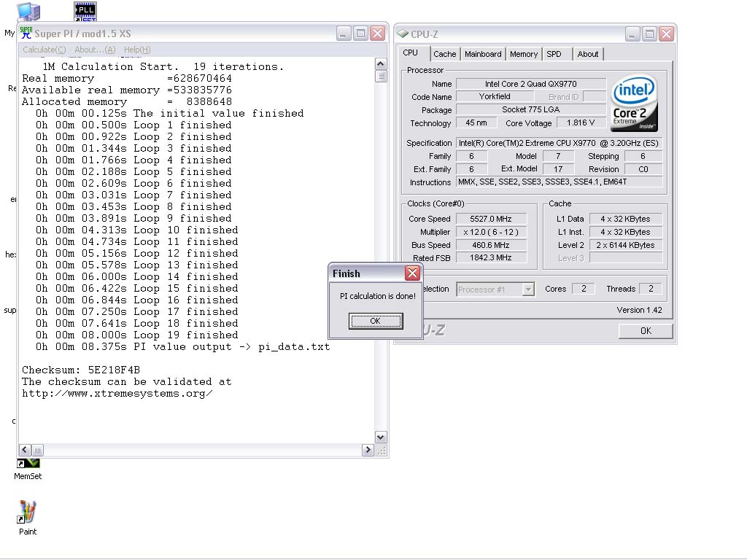Open the About menu in Super PI
The height and width of the screenshot is (560, 747).
95,50
